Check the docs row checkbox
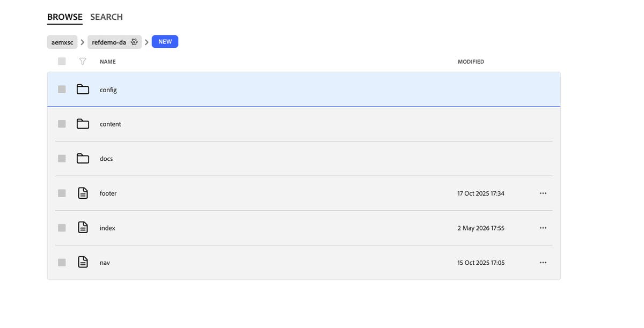Viewport: 644px width, 328px height. pyautogui.click(x=62, y=158)
